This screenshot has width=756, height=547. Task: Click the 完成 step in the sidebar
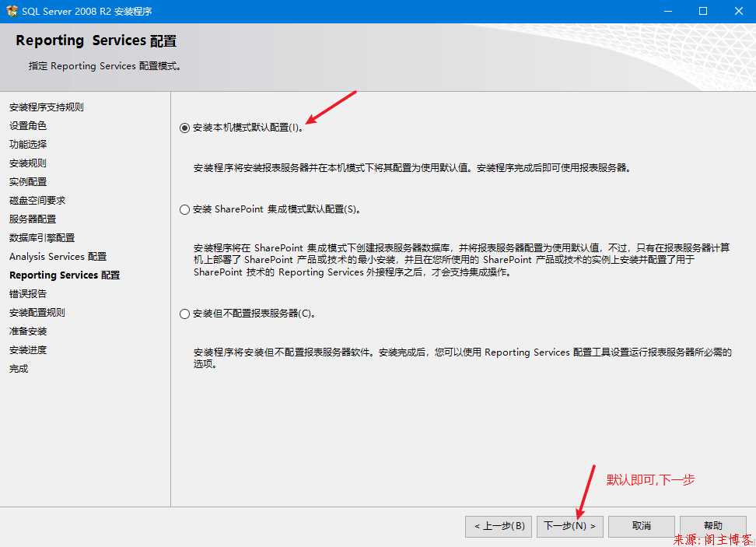point(19,369)
